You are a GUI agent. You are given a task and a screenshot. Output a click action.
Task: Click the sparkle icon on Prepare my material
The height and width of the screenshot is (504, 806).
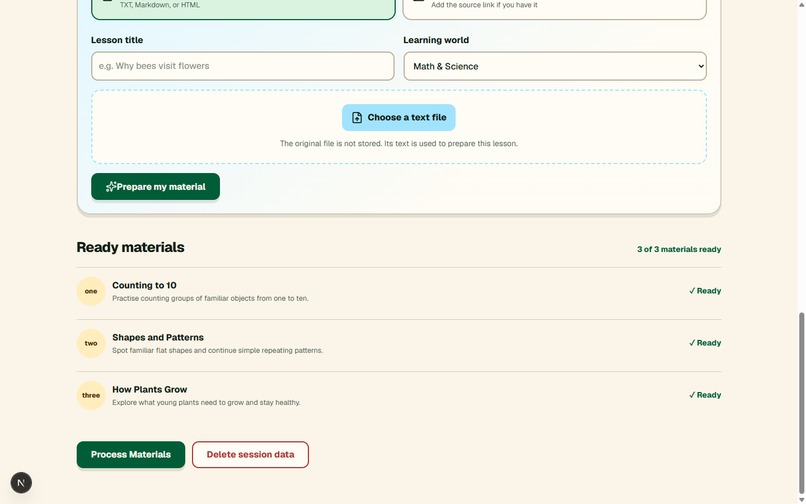point(111,187)
